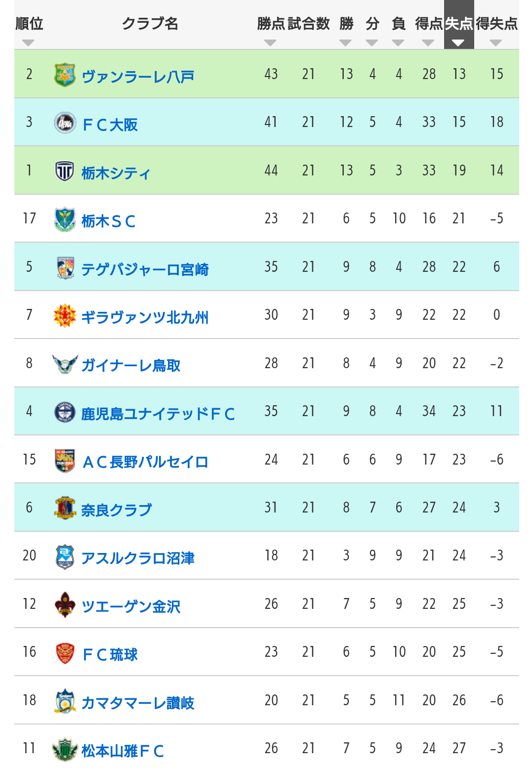Open 奈良クラブ club link
Viewport: 532px width, 769px height.
pos(117,510)
